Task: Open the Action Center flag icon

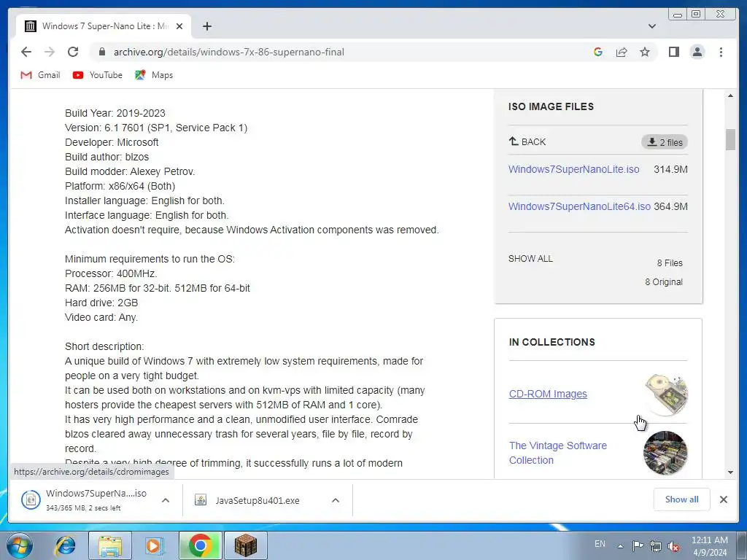Action: [638, 545]
